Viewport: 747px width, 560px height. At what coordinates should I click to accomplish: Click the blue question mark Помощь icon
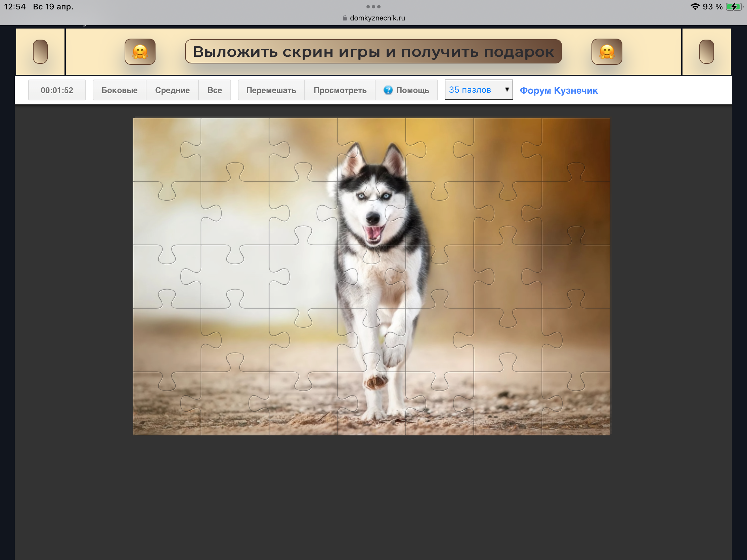pyautogui.click(x=388, y=90)
